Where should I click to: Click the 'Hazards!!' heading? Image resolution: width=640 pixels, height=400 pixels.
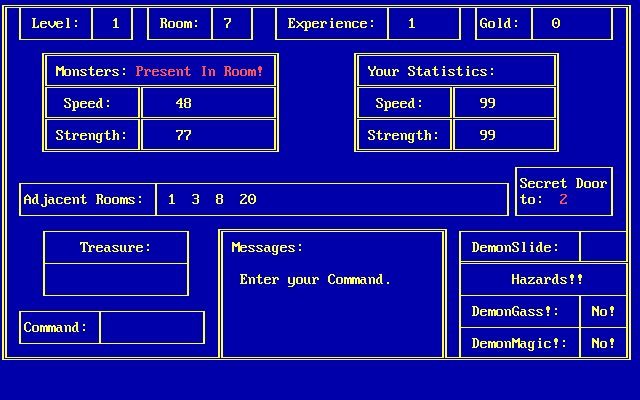tap(547, 279)
